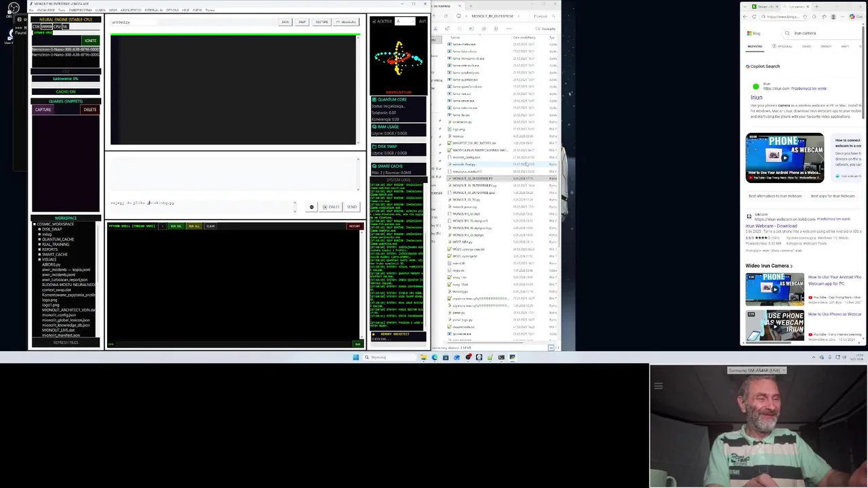
Task: Expand the COSMIC_WORKSPACE tree node
Action: coord(35,224)
